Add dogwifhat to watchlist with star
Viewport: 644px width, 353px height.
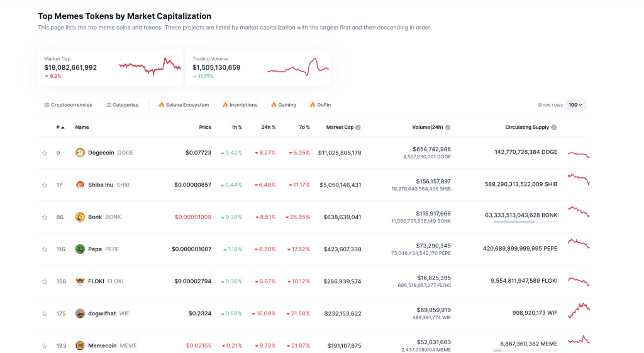point(45,313)
